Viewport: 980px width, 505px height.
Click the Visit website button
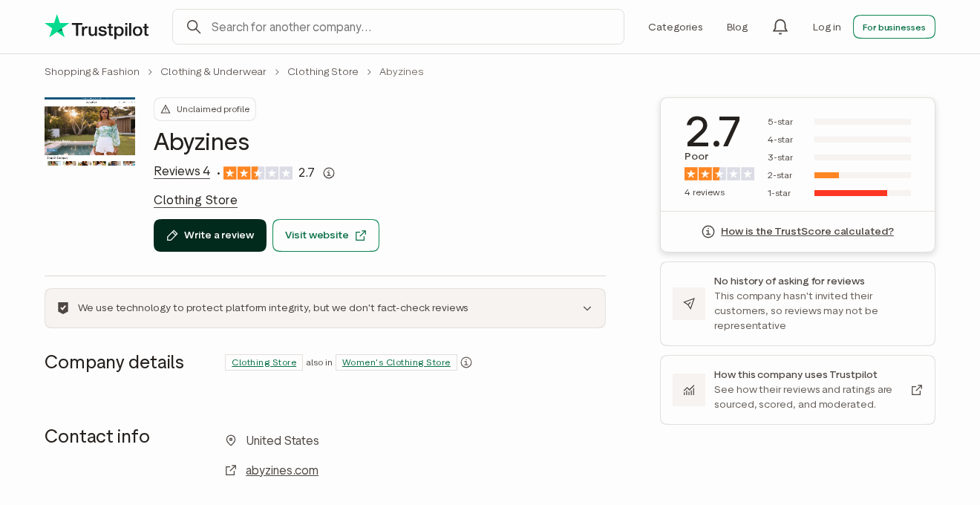(326, 235)
